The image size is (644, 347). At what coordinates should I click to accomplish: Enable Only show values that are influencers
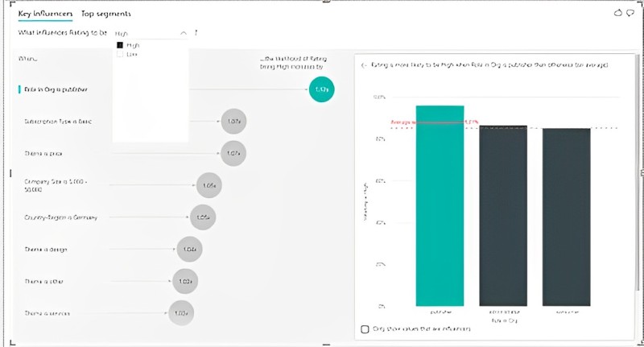point(365,329)
